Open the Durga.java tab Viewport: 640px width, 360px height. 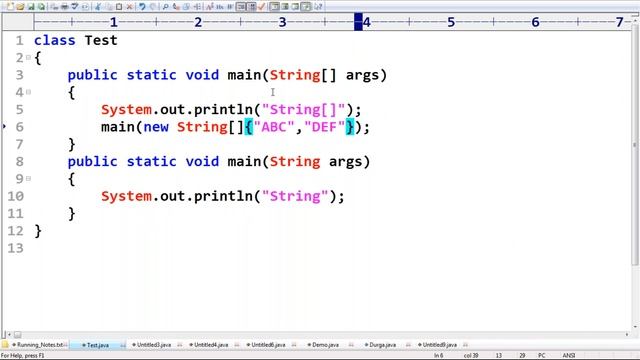[x=382, y=345]
